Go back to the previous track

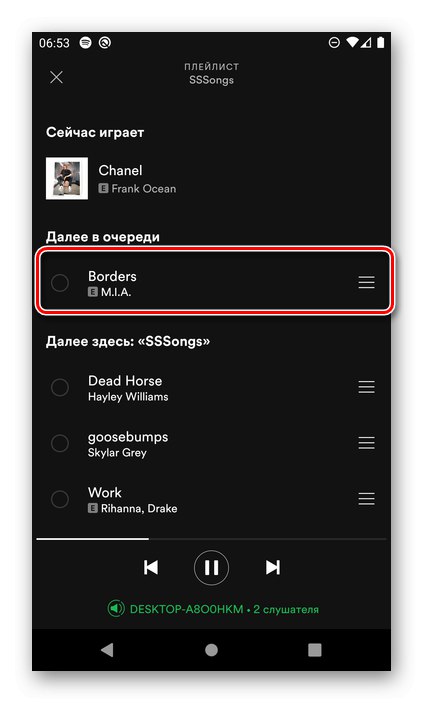point(151,568)
